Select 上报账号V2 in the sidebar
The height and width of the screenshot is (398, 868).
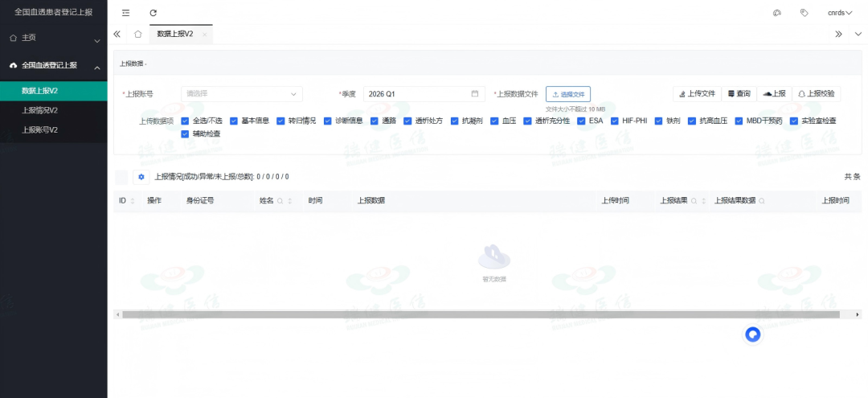click(x=39, y=129)
